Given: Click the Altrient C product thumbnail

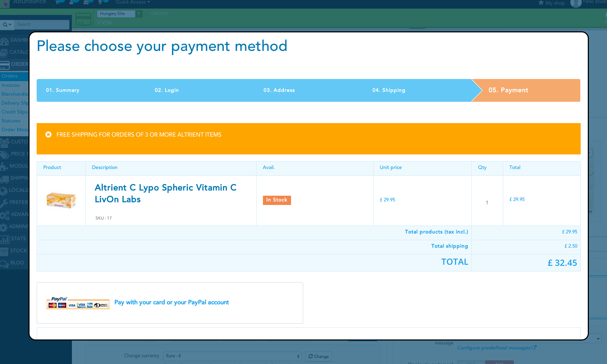Looking at the screenshot, I should 61,200.
